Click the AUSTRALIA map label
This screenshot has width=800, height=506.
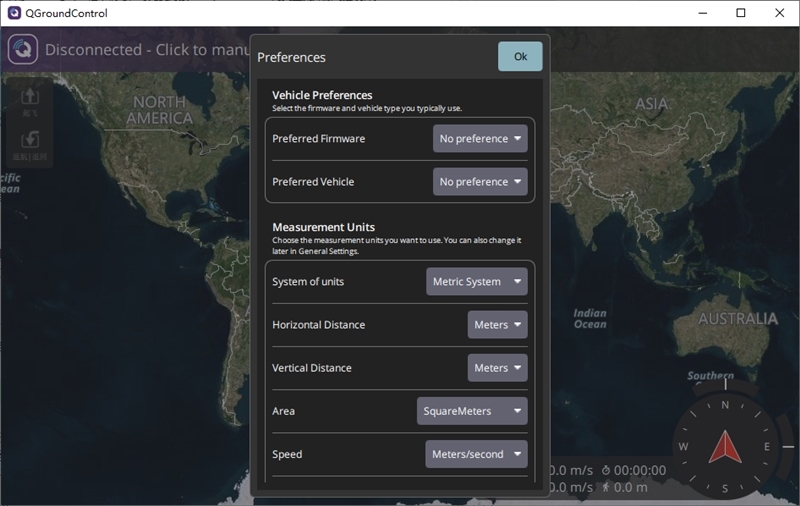738,319
